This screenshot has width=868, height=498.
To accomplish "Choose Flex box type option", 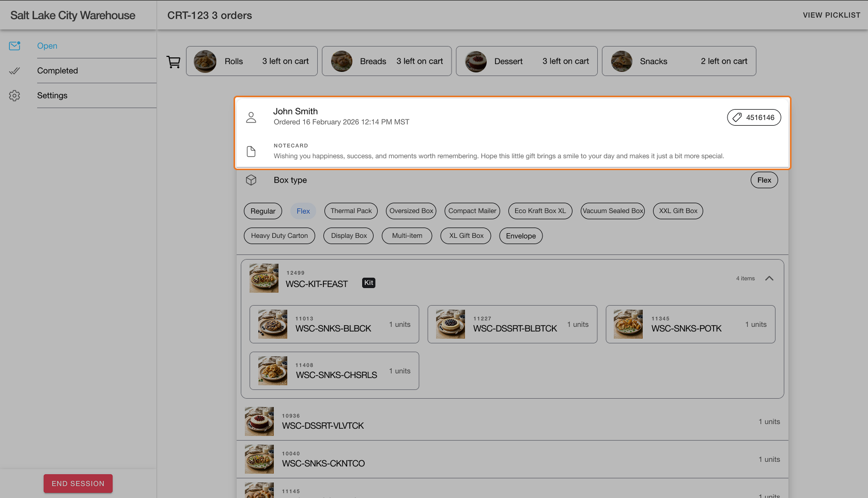I will click(303, 211).
